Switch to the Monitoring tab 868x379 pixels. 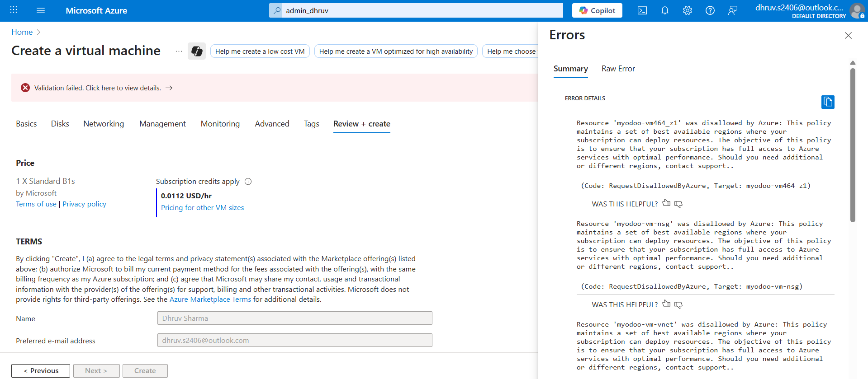click(x=220, y=124)
